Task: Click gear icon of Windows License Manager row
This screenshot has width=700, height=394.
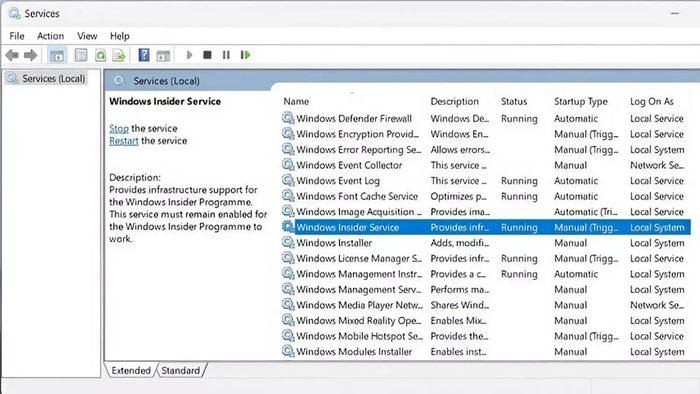Action: pos(288,258)
